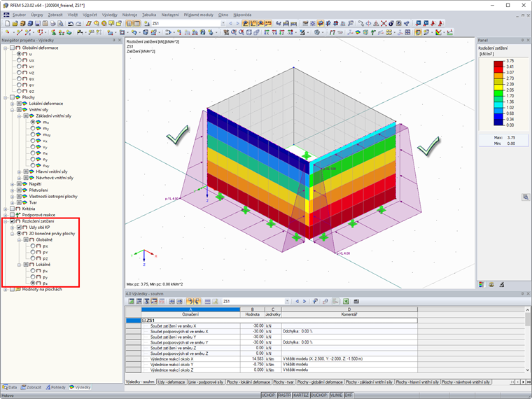Click the balance scale icon in Panel footer
Image resolution: width=532 pixels, height=399 pixels.
click(x=491, y=285)
